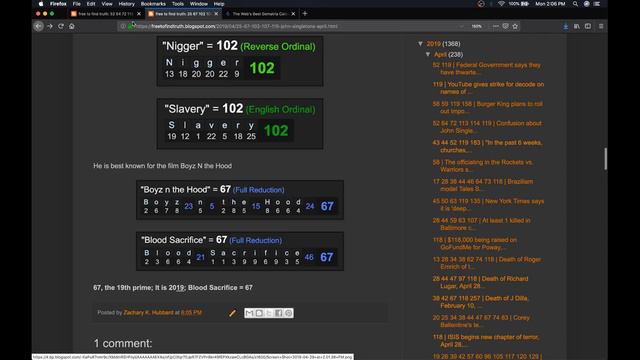Open the Tools menu
Screen dimensions: 640x360
[x=178, y=4]
